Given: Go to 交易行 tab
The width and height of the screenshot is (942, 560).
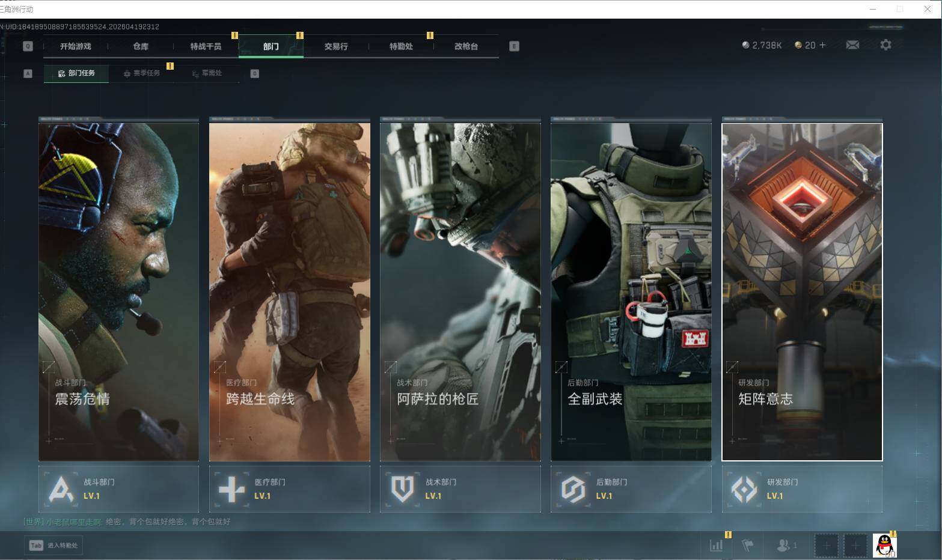Looking at the screenshot, I should (335, 46).
